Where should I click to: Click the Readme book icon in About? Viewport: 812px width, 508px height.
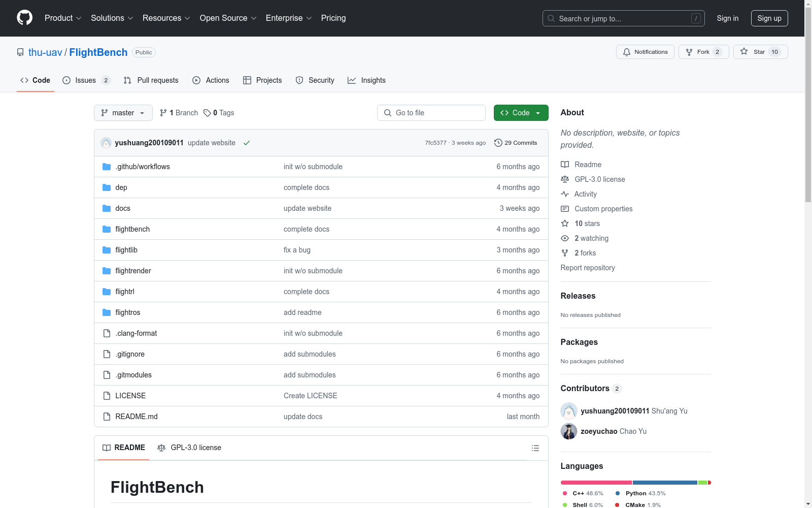(x=565, y=165)
